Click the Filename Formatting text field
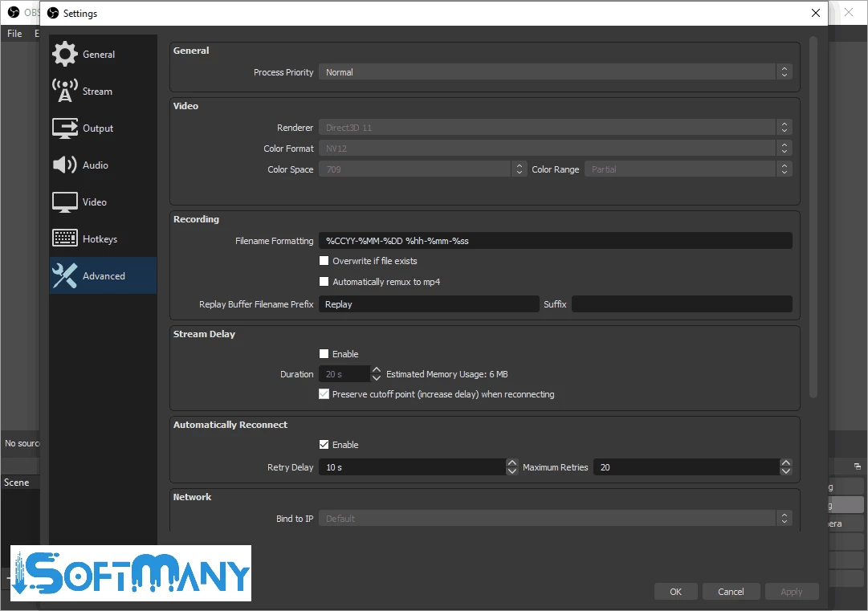868x611 pixels. [x=554, y=241]
